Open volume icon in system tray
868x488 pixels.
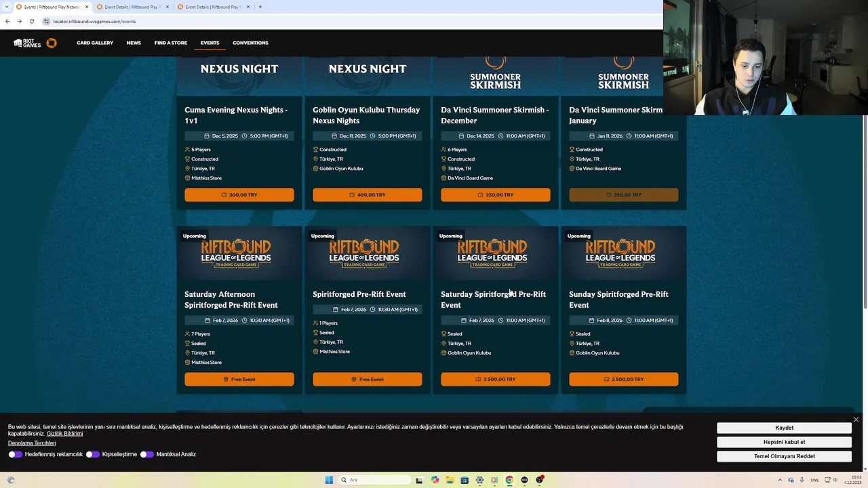(834, 480)
